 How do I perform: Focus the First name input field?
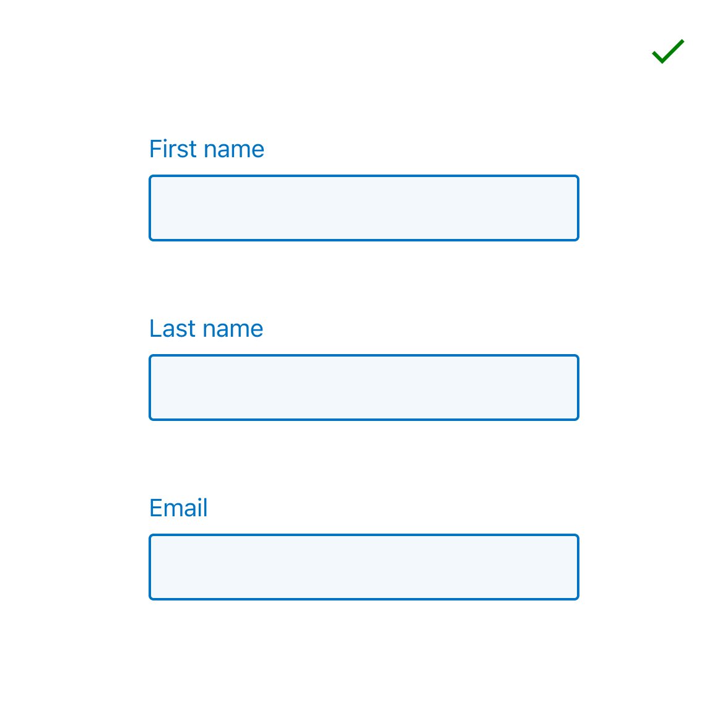pyautogui.click(x=364, y=208)
